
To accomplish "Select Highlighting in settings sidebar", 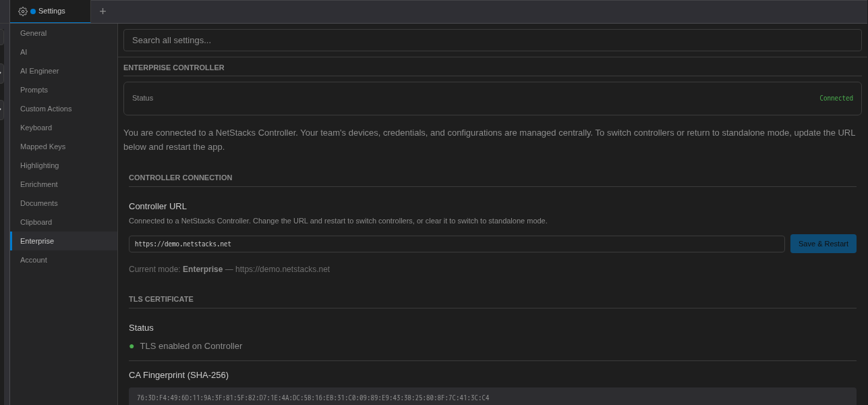I will [x=64, y=165].
